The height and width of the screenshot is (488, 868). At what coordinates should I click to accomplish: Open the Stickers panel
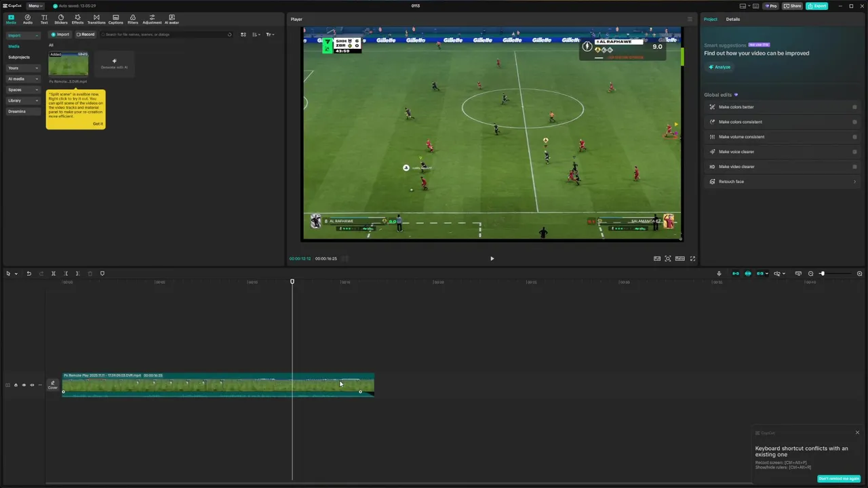tap(61, 19)
